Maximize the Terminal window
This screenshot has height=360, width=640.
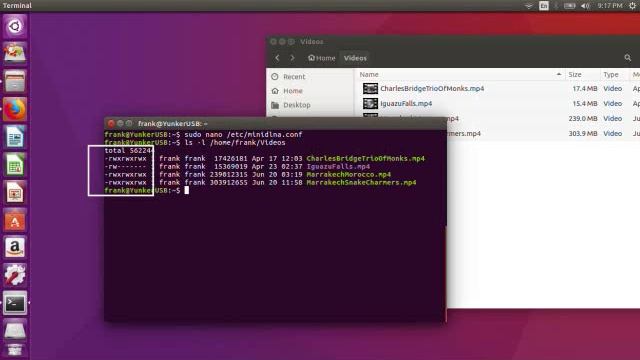tap(129, 123)
